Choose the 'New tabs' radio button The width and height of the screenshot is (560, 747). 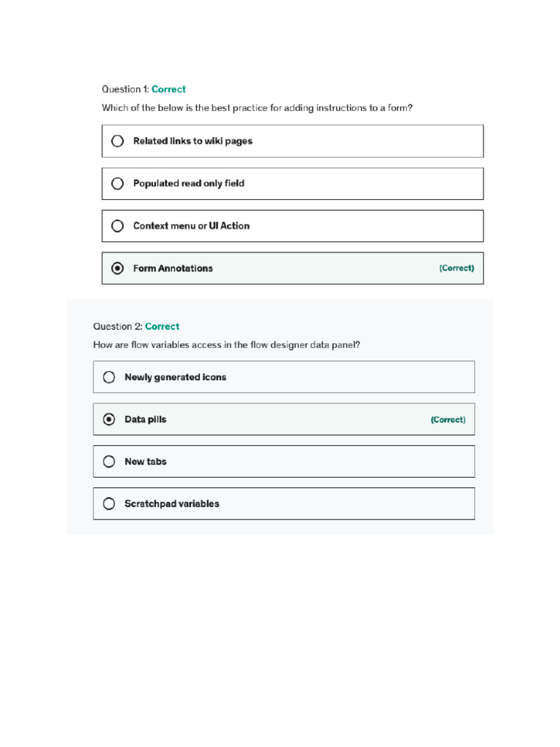109,462
